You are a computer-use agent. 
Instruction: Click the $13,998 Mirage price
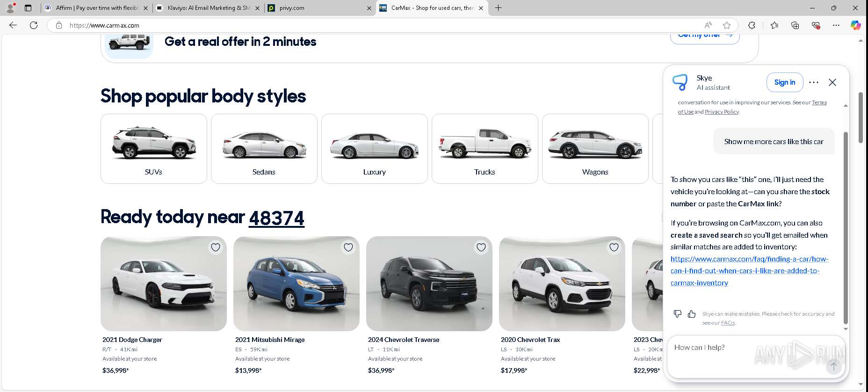[248, 370]
